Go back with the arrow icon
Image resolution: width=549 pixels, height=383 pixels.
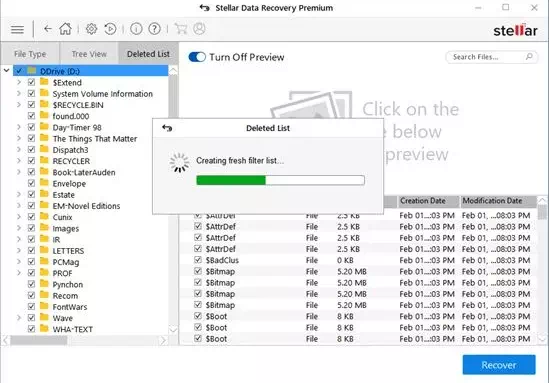click(x=48, y=29)
